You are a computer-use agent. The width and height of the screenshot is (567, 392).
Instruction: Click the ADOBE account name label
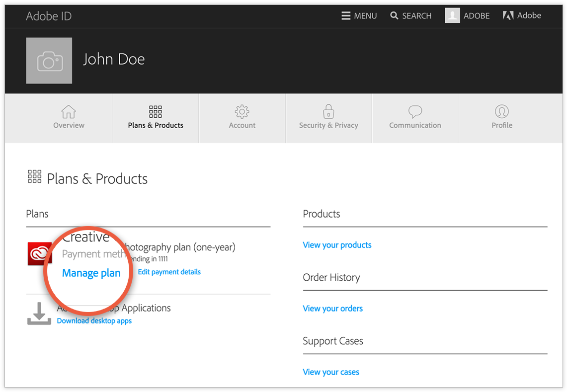click(x=477, y=16)
